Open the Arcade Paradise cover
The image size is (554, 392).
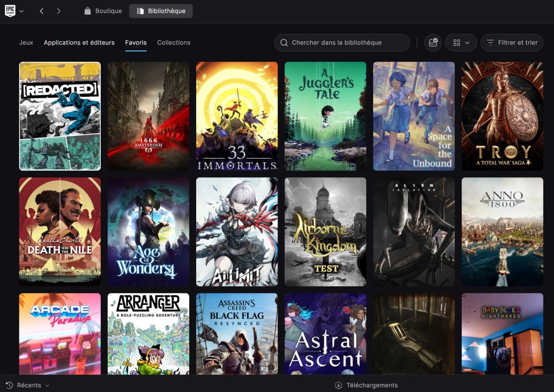tap(60, 333)
